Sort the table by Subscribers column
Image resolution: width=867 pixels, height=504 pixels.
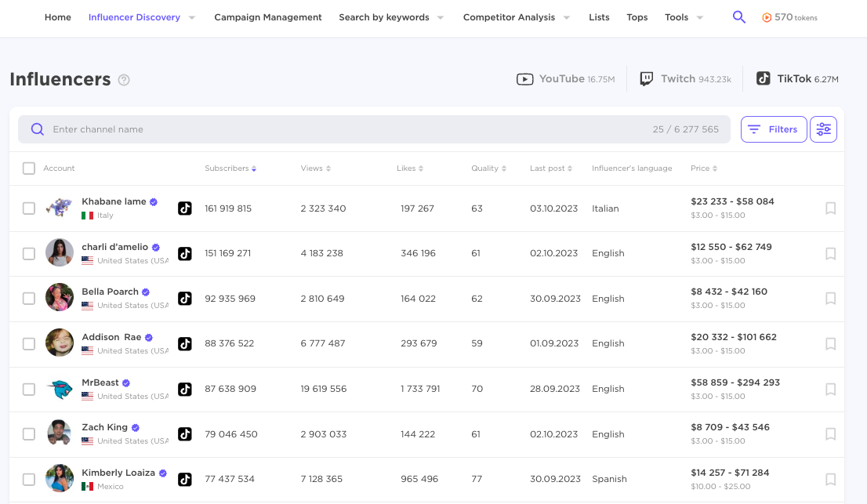230,169
